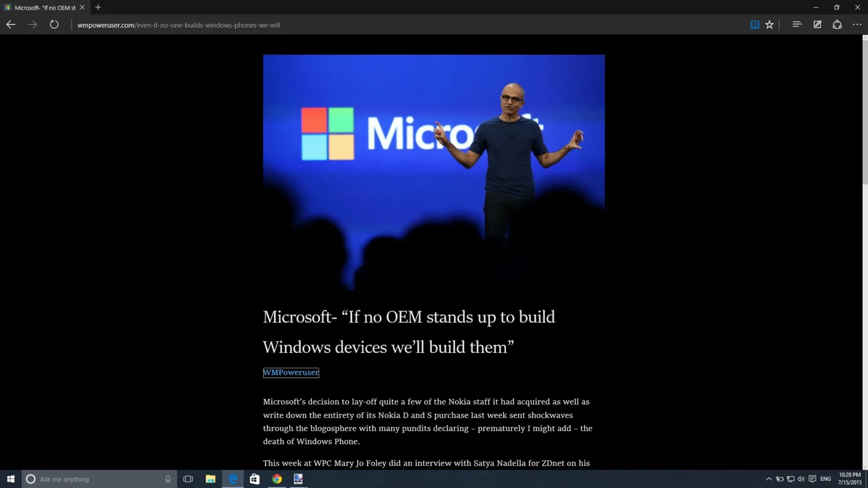This screenshot has height=488, width=868.
Task: Click the scrollbar down arrow
Action: [865, 467]
